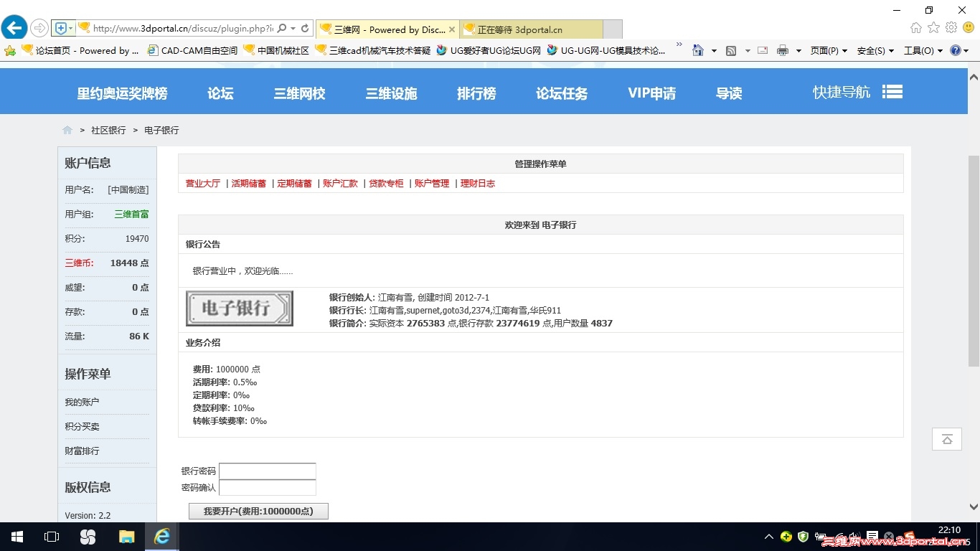This screenshot has width=980, height=551.
Task: Click the IE Home icon at top right
Action: point(916,28)
